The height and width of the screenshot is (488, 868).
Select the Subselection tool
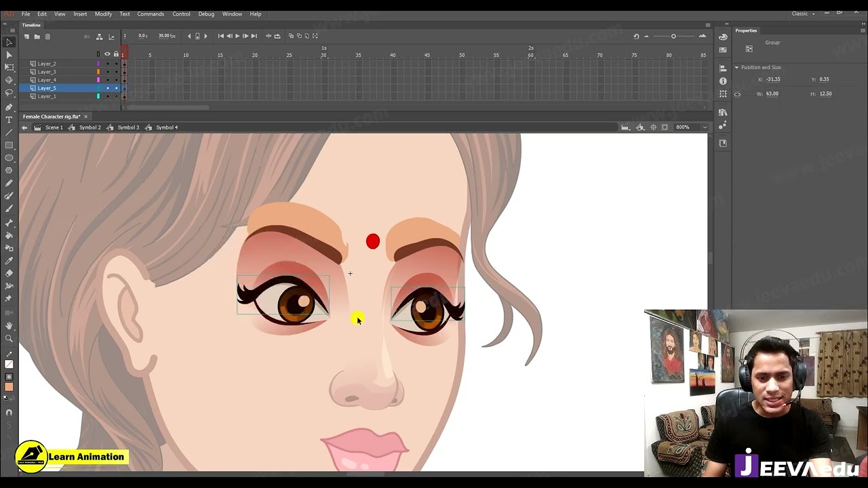point(9,54)
